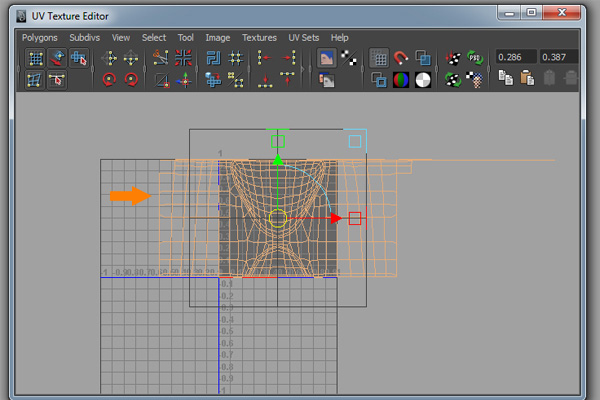Screen dimensions: 600x400
Task: Click the V coordinate field showing 0.387
Action: pyautogui.click(x=560, y=58)
